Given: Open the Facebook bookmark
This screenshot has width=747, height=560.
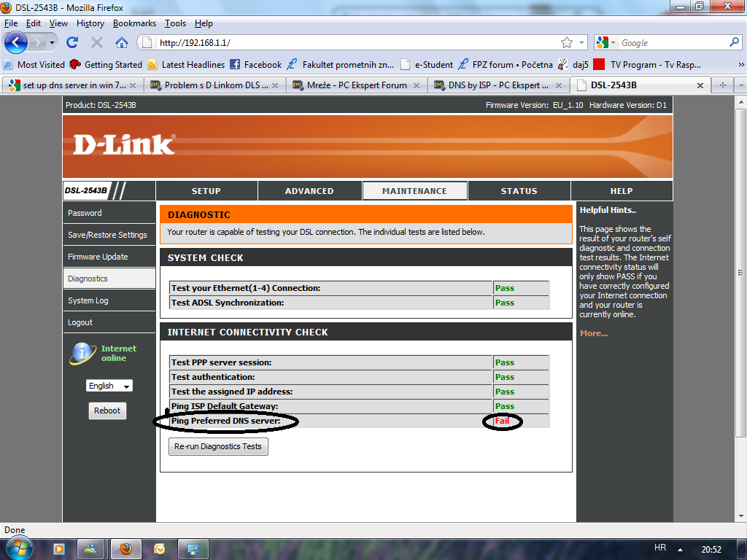Looking at the screenshot, I should click(255, 64).
